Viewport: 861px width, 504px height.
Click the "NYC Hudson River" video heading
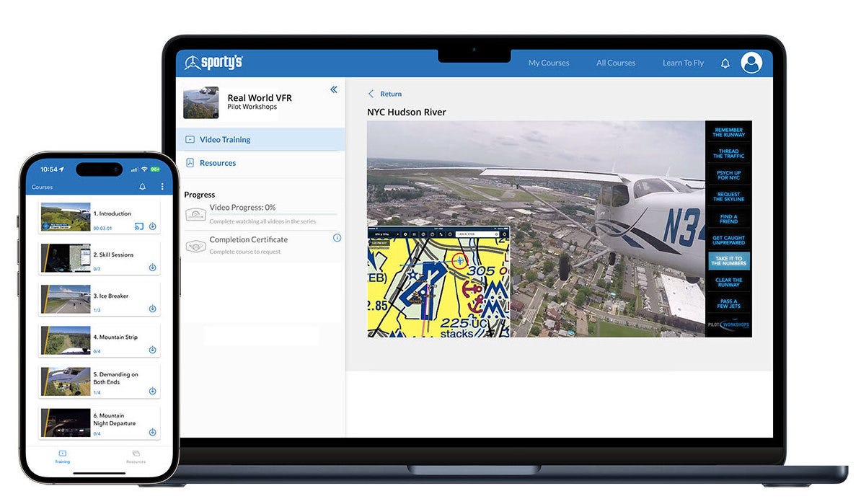406,112
